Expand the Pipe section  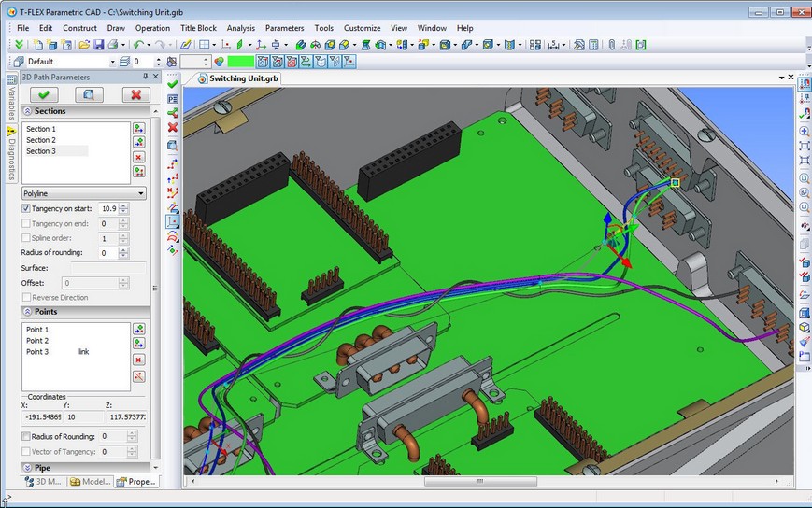(x=27, y=467)
